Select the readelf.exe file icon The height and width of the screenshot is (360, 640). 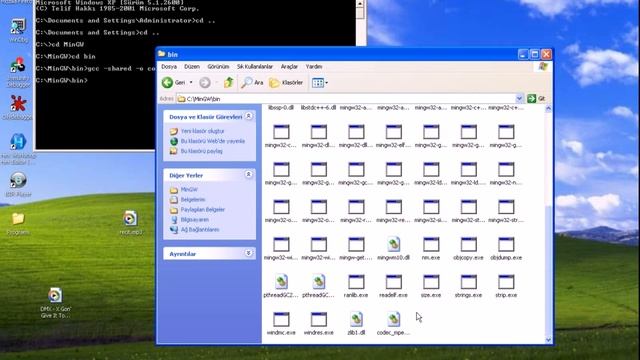point(393,282)
